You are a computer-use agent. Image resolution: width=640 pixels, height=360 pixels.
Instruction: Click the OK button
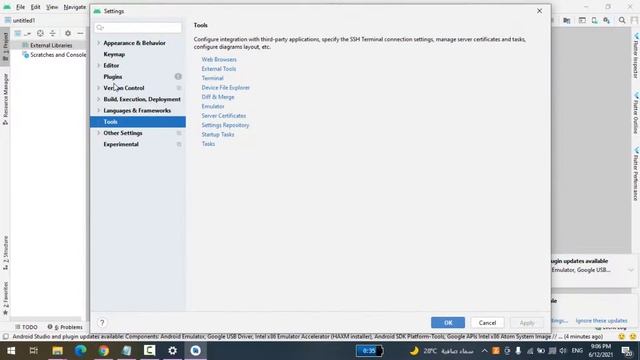tap(448, 322)
